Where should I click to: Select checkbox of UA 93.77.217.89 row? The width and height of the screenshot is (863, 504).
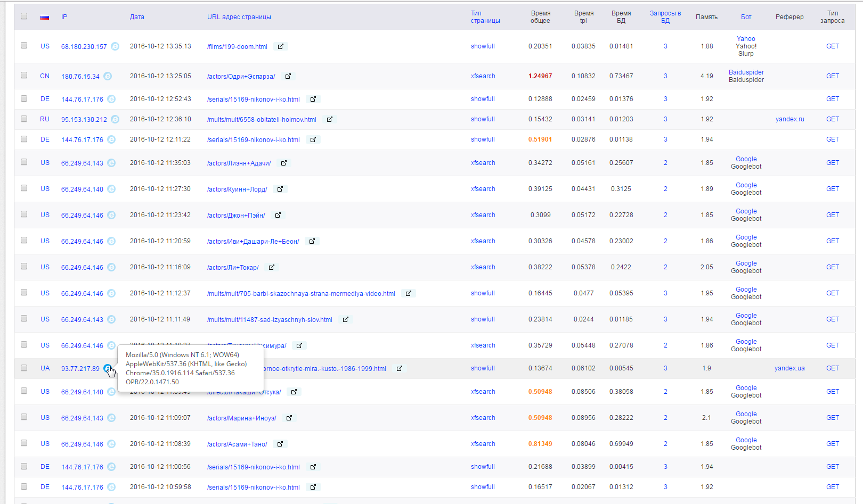point(24,368)
